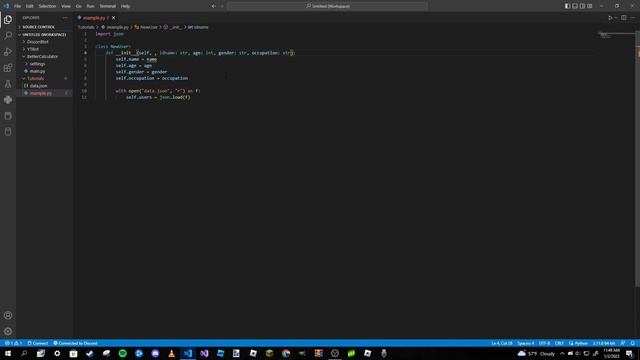Screen dimensions: 640x360
Task: Open the Customize Layout icon
Action: pyautogui.click(x=589, y=6)
